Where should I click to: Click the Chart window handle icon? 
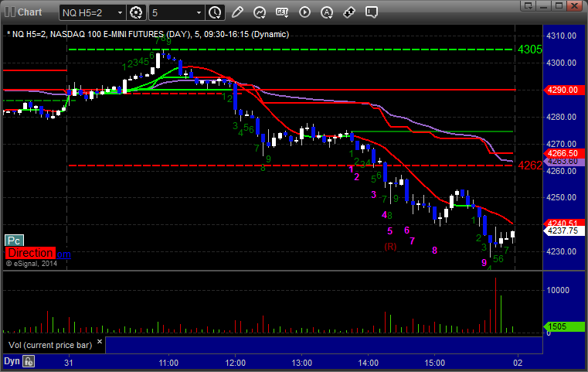[x=9, y=12]
